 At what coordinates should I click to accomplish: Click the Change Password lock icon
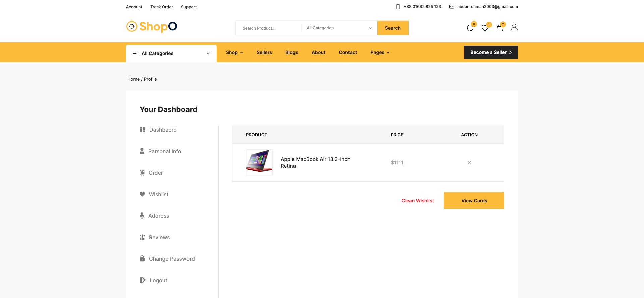[x=142, y=259]
